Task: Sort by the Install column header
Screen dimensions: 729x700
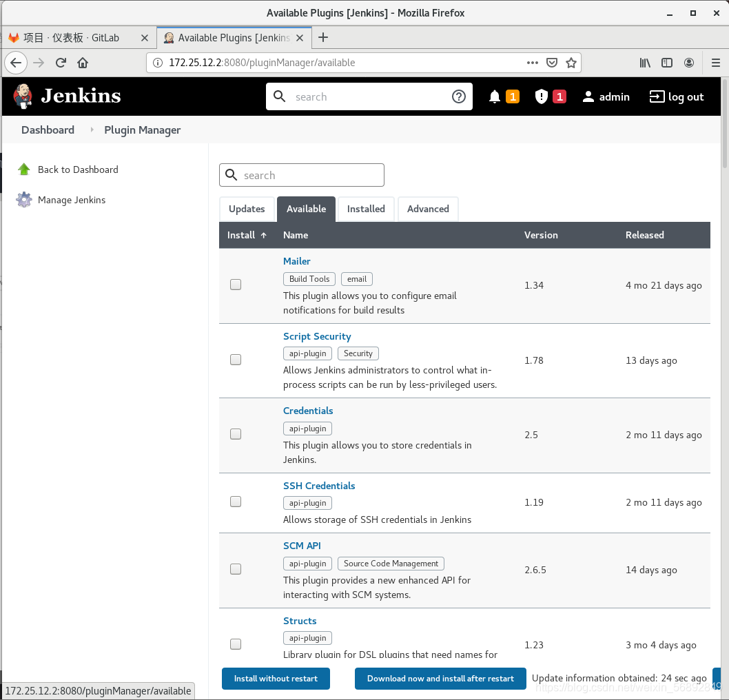Action: click(247, 235)
